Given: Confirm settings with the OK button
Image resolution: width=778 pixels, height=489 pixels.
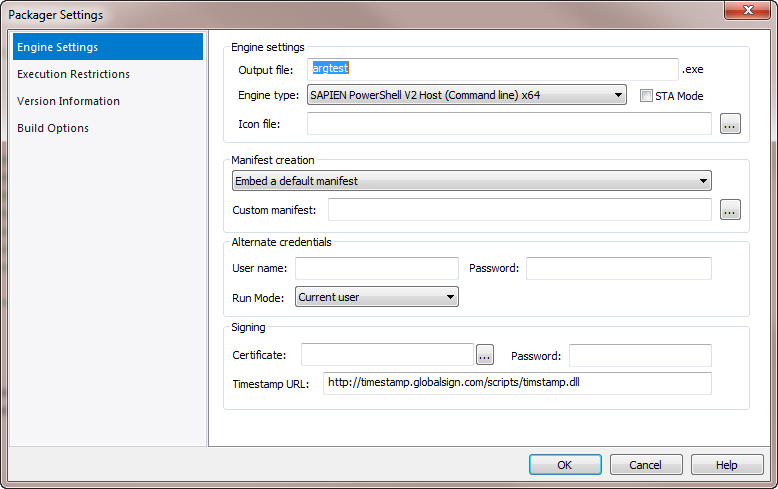Looking at the screenshot, I should click(x=565, y=465).
